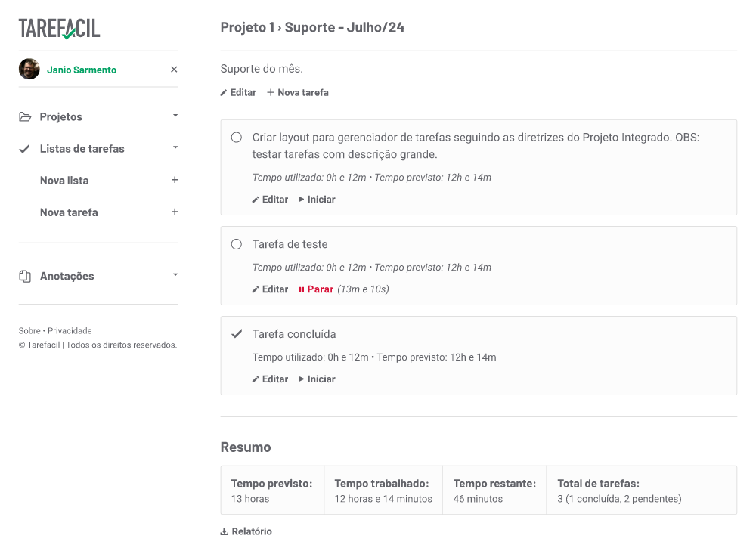Click the Tarefacil logo
Viewport: 756px width, 554px height.
click(59, 29)
